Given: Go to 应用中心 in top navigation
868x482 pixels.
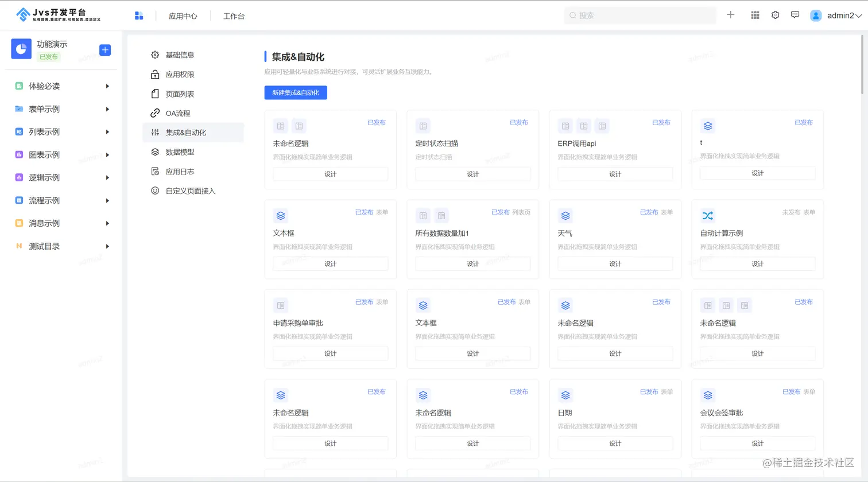Looking at the screenshot, I should pos(183,16).
